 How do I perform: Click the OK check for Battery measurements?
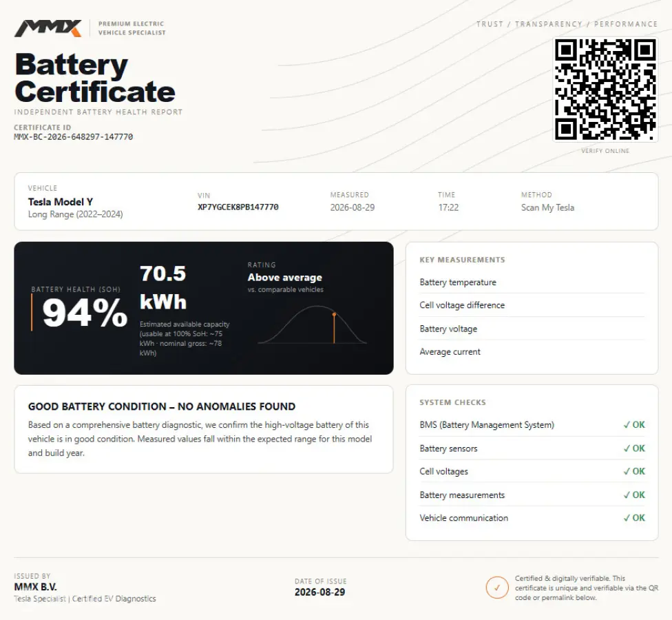(x=634, y=495)
